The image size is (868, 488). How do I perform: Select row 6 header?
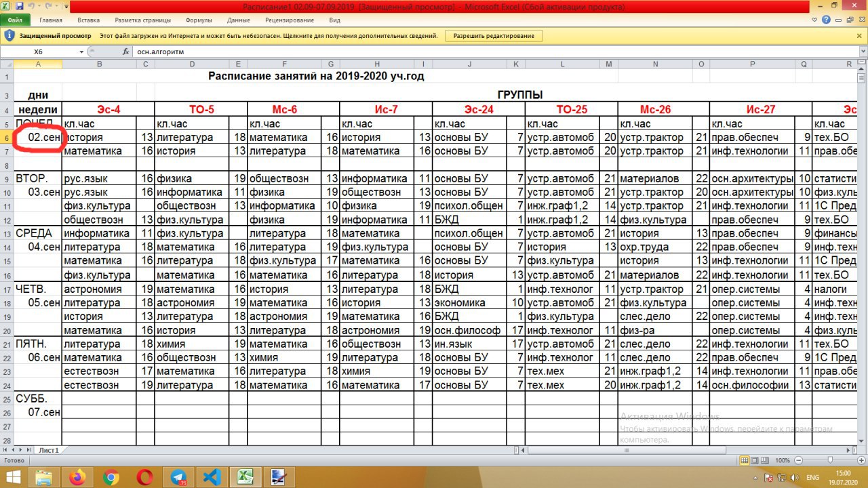click(x=7, y=138)
